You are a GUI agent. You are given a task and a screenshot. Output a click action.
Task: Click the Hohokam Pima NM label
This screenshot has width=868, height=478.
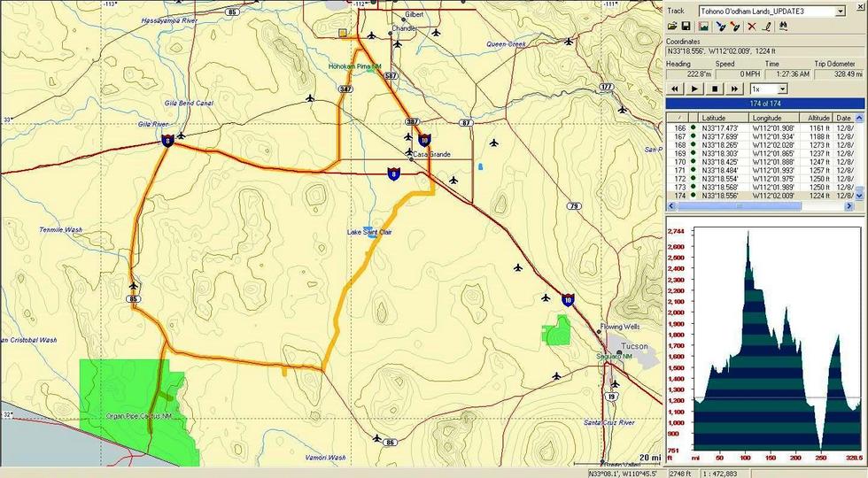pyautogui.click(x=355, y=66)
